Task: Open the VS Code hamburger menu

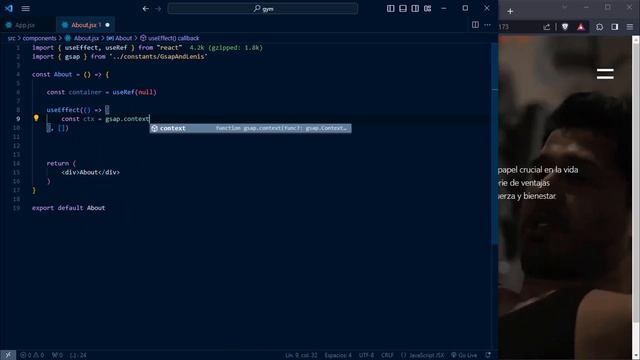Action: pos(25,8)
